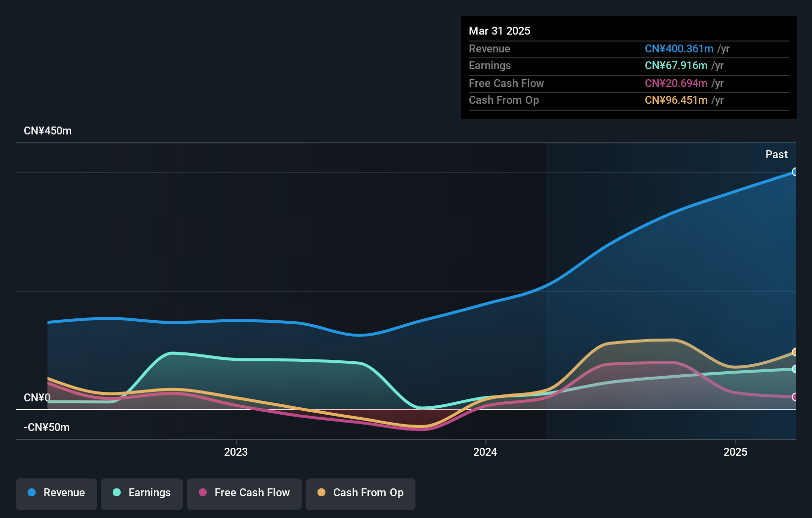
Task: Toggle the Earnings legend button
Action: click(142, 494)
